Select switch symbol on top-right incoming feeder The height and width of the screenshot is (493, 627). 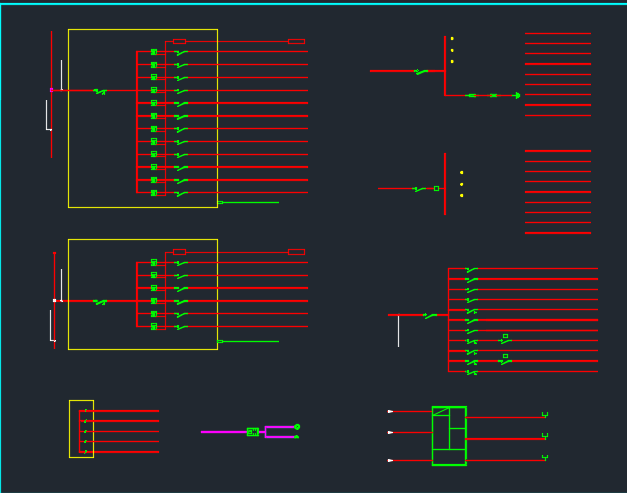[x=421, y=72]
